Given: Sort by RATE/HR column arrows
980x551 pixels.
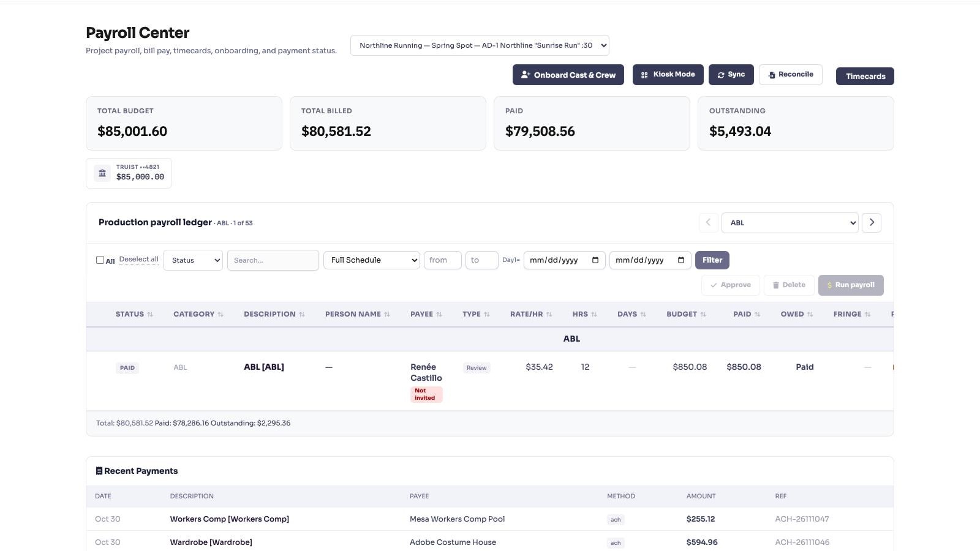Looking at the screenshot, I should [549, 315].
